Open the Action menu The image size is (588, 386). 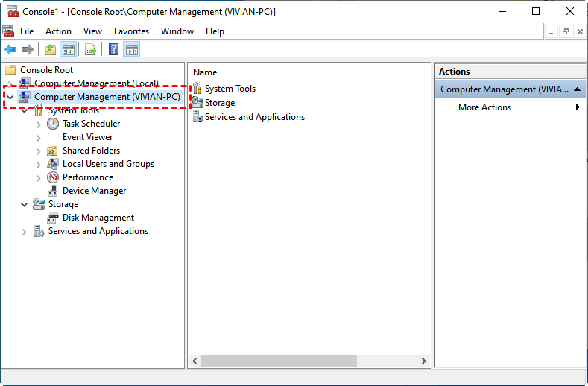point(58,31)
